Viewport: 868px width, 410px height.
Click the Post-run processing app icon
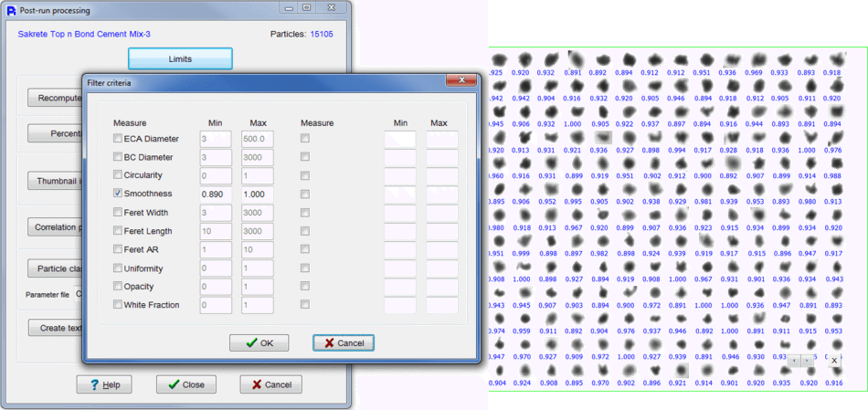click(x=11, y=10)
